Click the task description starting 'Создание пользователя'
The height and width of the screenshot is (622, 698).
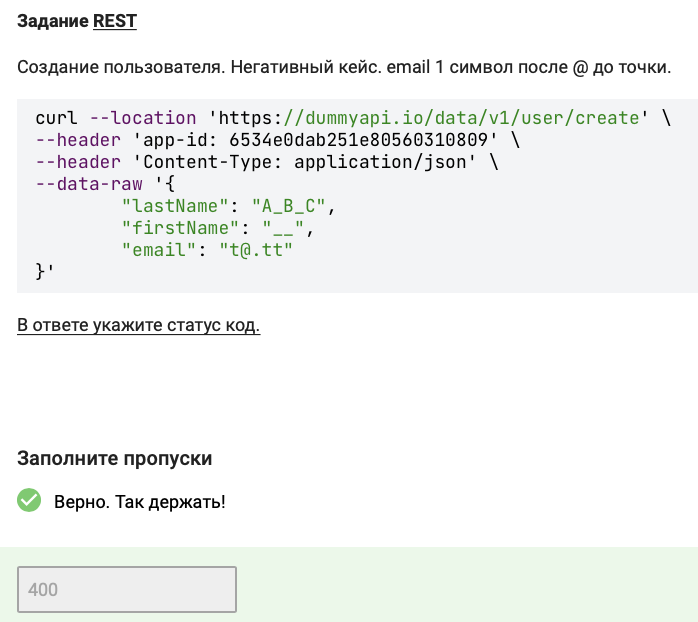(343, 67)
